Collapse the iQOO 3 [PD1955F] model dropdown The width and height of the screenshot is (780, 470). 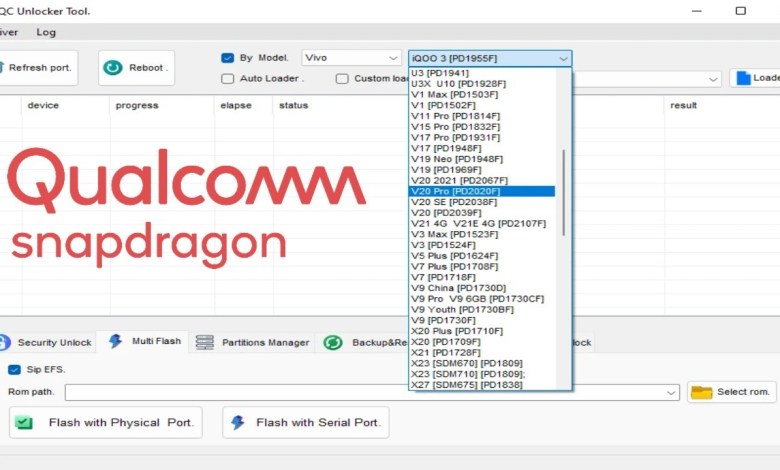point(564,58)
